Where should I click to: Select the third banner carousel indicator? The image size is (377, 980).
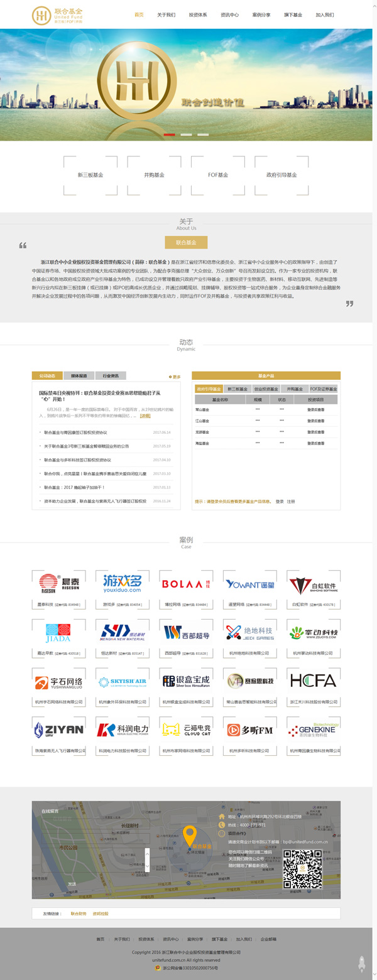tap(203, 134)
